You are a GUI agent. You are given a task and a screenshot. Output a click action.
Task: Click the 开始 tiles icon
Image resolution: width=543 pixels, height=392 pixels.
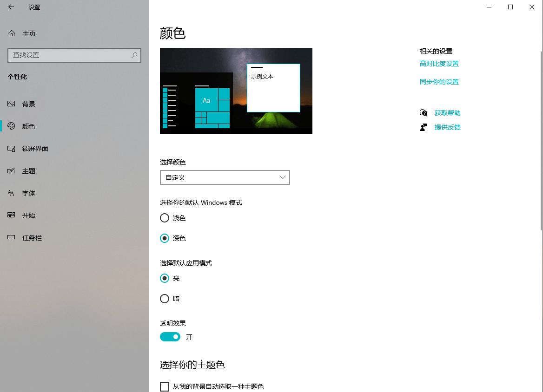[11, 215]
